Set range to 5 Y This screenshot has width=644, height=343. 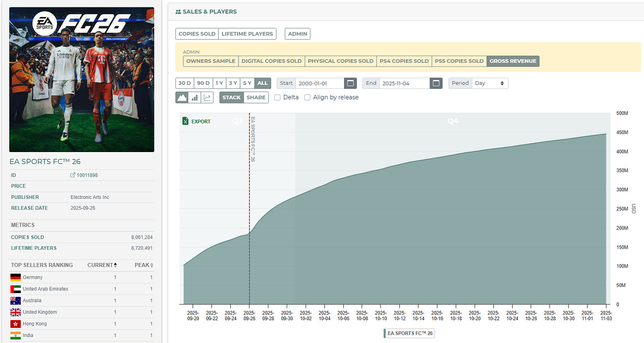click(x=247, y=83)
